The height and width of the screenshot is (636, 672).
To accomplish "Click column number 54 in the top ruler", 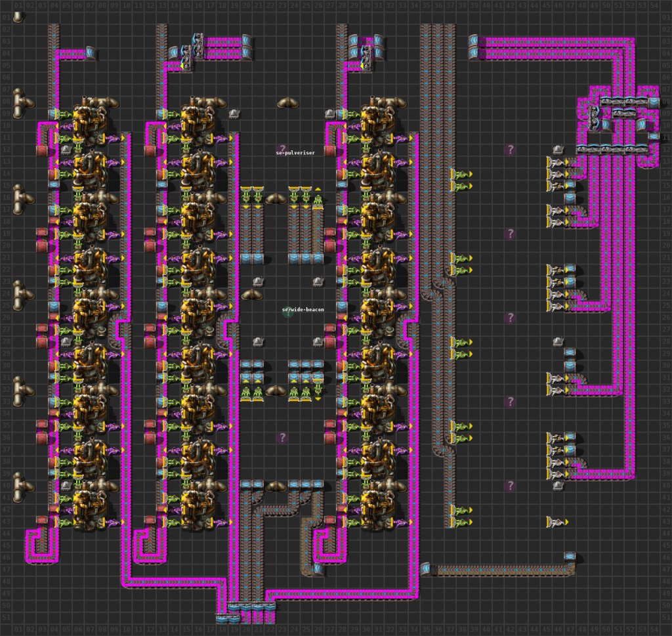I will click(x=654, y=5).
